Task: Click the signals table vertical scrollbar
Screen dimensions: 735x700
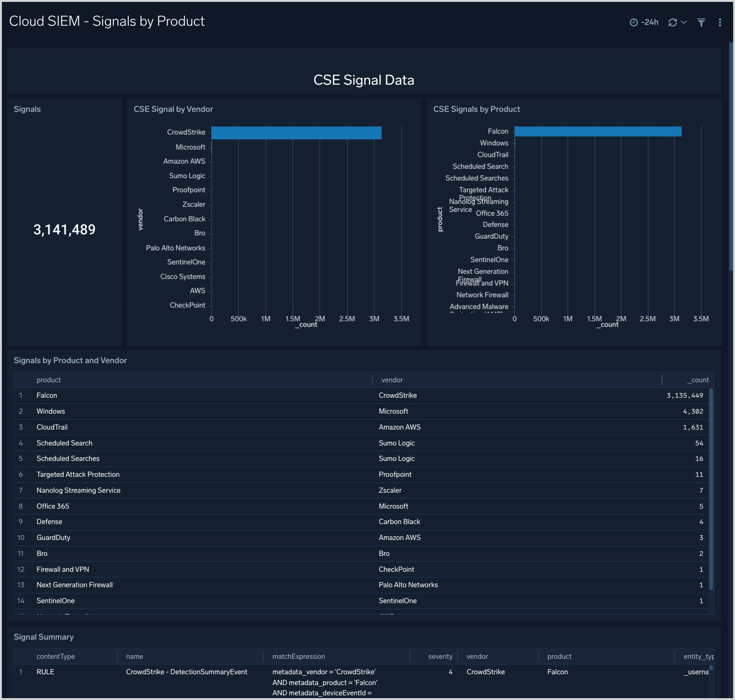Action: click(x=711, y=487)
